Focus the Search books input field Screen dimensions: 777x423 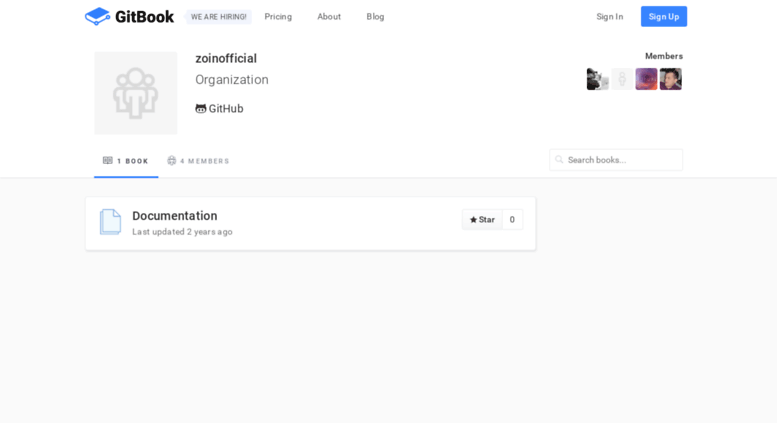pos(616,160)
